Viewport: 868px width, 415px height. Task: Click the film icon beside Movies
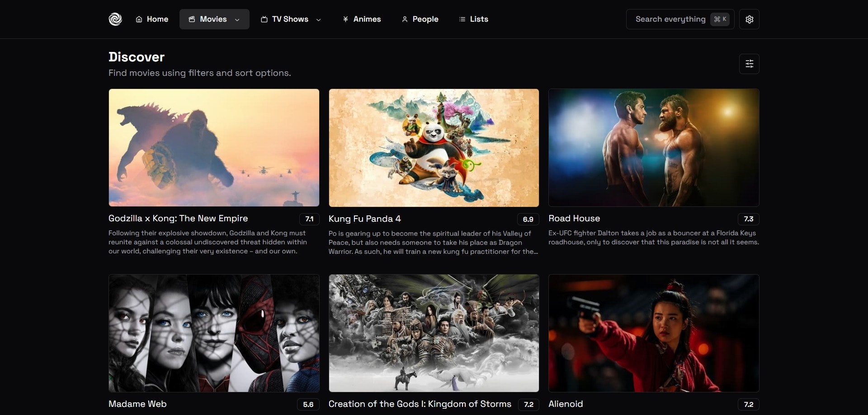[192, 19]
